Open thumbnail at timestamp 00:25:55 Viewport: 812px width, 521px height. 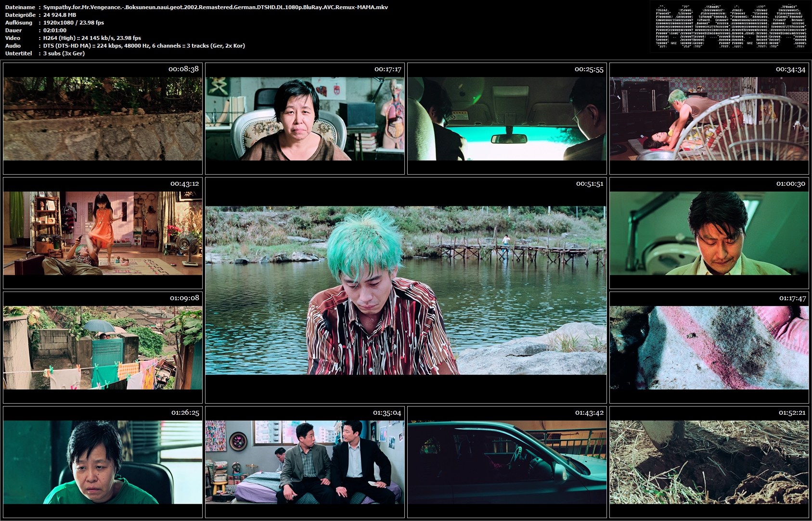(507, 118)
